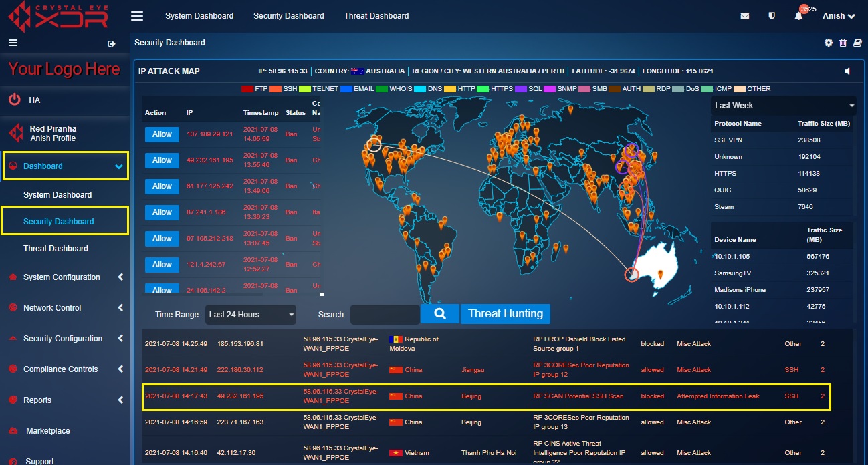Screen dimensions: 868x465
Task: Open dashboard settings gear icon
Action: [x=829, y=43]
